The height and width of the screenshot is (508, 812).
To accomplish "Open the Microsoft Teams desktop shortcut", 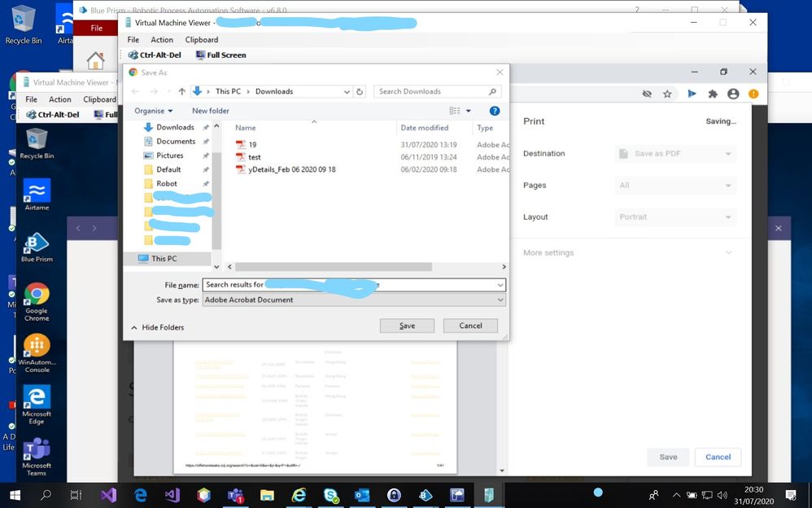I will click(37, 457).
